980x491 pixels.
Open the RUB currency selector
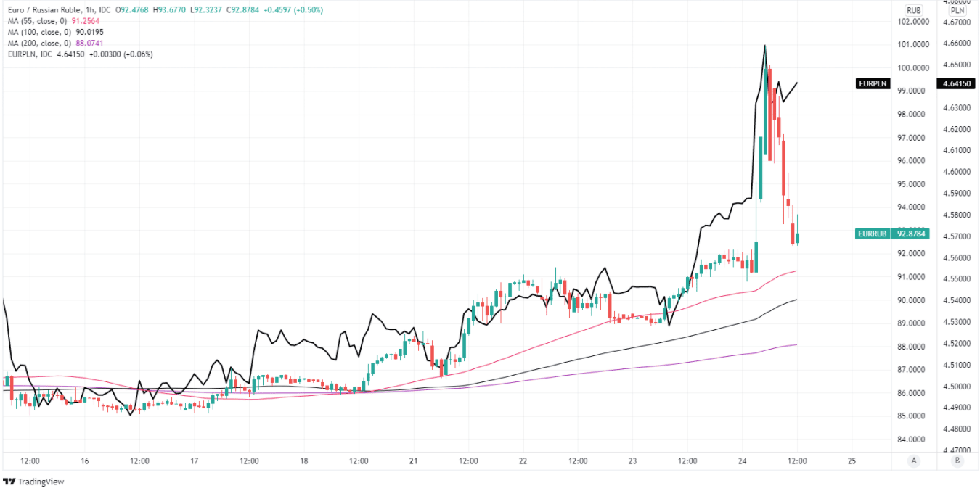point(913,10)
